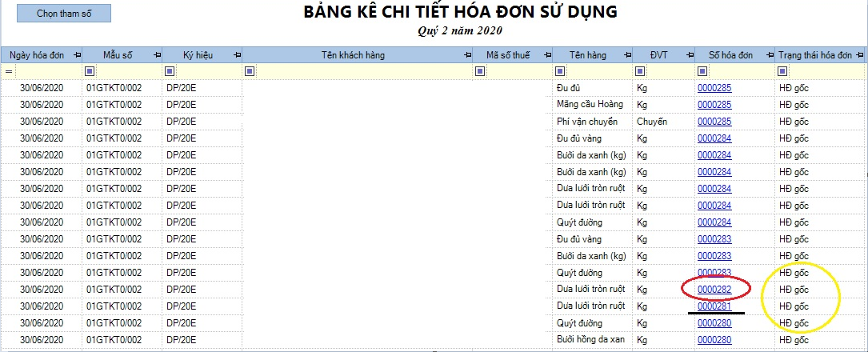Pin the Tên hàng column

tap(627, 55)
